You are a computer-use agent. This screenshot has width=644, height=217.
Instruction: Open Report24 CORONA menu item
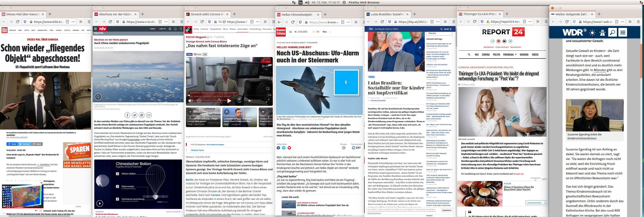[x=486, y=54]
